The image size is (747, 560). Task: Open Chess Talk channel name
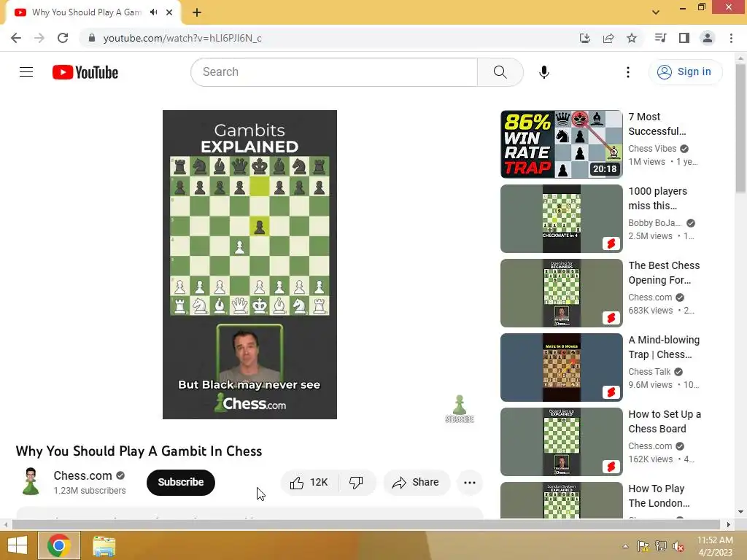[649, 371]
